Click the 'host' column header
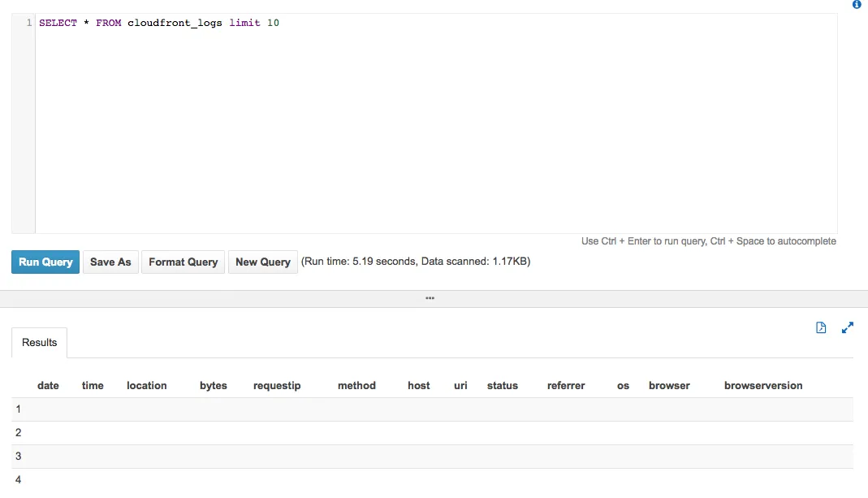 (418, 386)
